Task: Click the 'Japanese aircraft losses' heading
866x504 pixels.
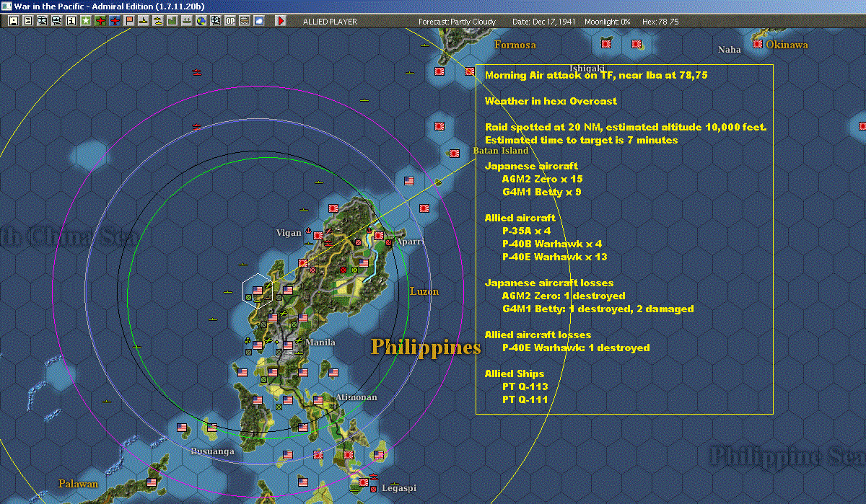Action: 549,283
